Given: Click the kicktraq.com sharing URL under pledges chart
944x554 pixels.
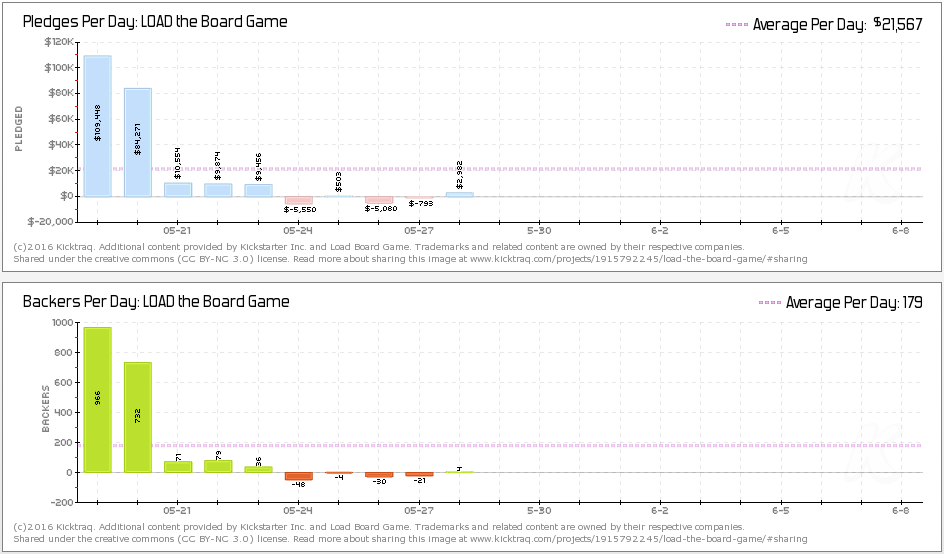Looking at the screenshot, I should [639, 259].
